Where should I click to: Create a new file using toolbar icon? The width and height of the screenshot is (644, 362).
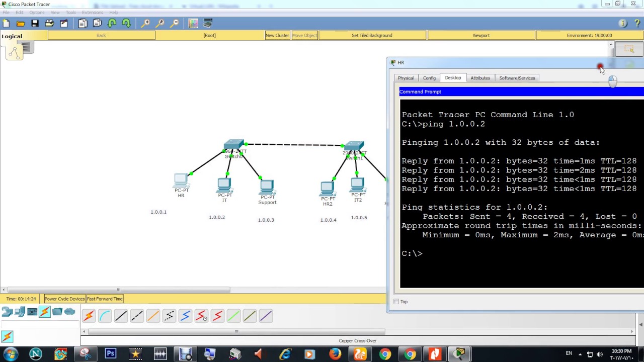coord(6,24)
